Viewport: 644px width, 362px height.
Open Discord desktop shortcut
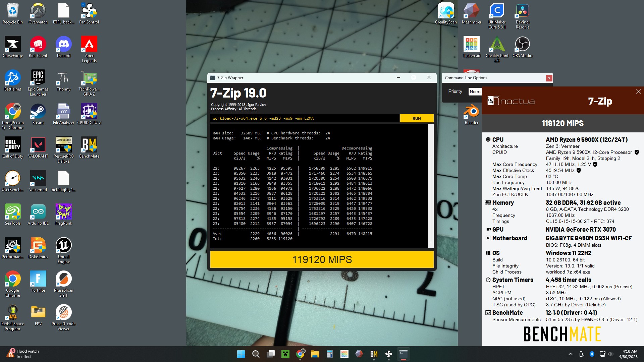pos(63,48)
